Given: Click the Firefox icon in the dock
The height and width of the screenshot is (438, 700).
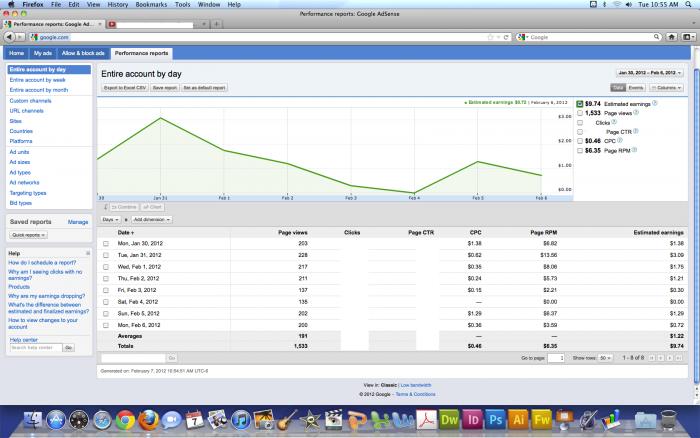Looking at the screenshot, I should coord(149,420).
